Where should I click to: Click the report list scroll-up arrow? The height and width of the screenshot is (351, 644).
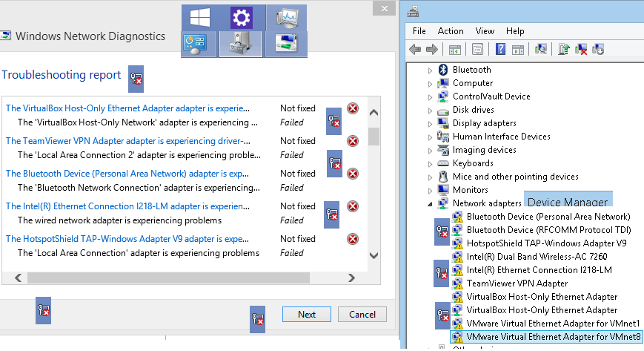pyautogui.click(x=374, y=112)
